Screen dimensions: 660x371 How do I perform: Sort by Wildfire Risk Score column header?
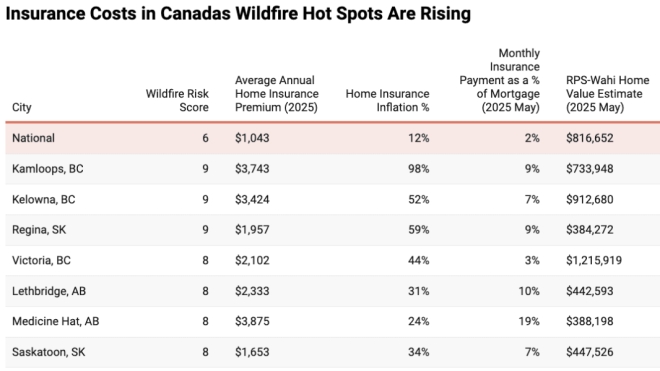coord(177,100)
